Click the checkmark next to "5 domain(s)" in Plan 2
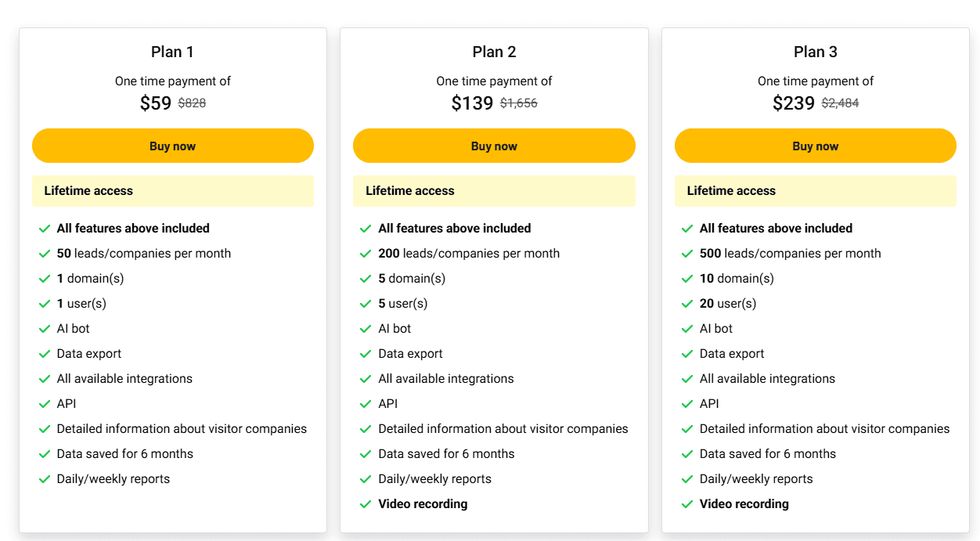The width and height of the screenshot is (980, 541). coord(366,278)
